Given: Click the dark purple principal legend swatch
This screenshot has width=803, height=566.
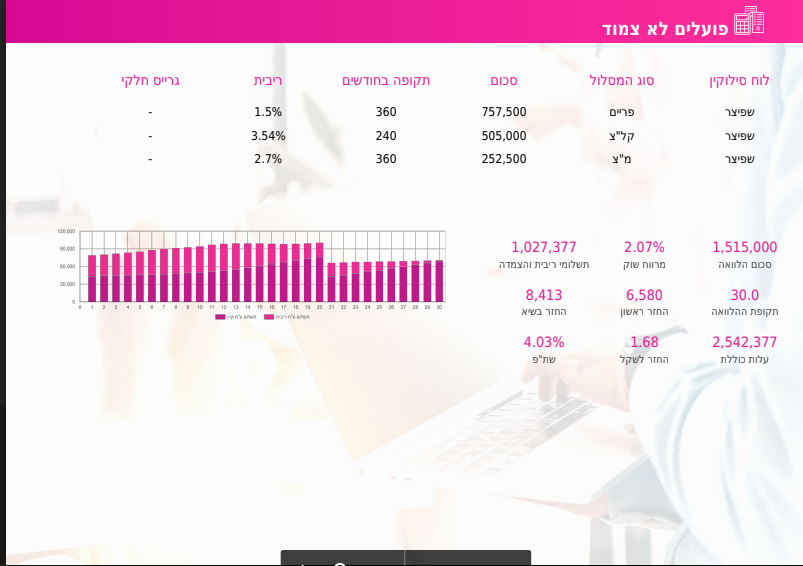Looking at the screenshot, I should [x=220, y=317].
